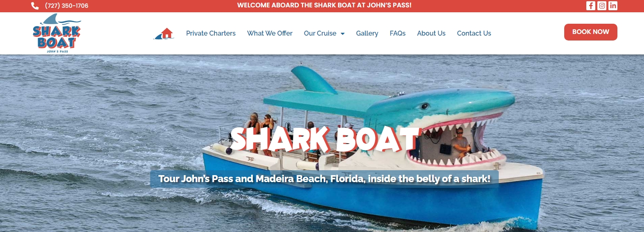Open the Our Cruise menu item

pyautogui.click(x=320, y=34)
